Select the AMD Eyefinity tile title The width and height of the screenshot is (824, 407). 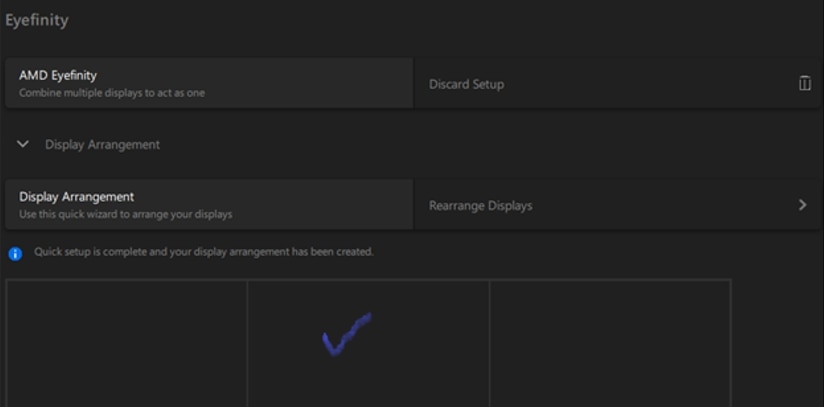[58, 75]
